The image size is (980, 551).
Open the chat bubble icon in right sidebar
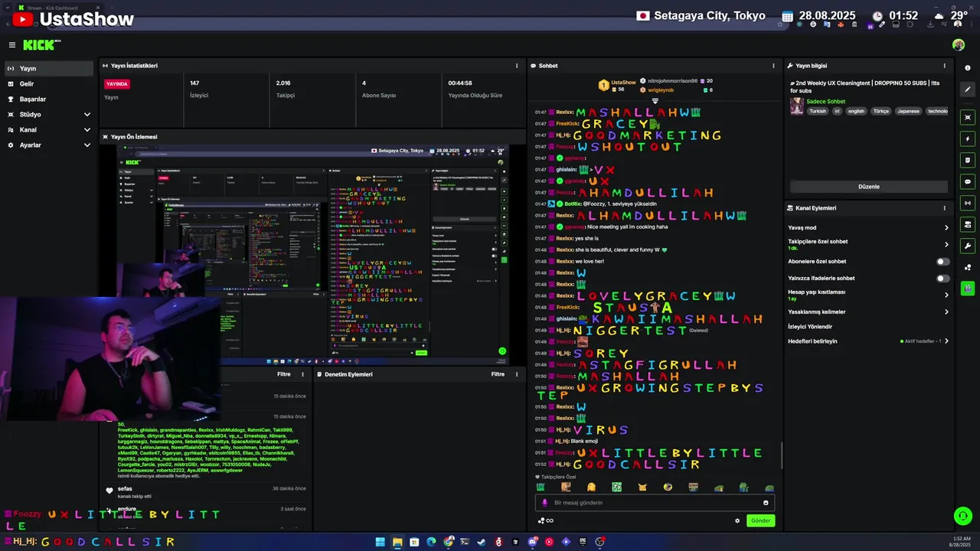point(968,181)
